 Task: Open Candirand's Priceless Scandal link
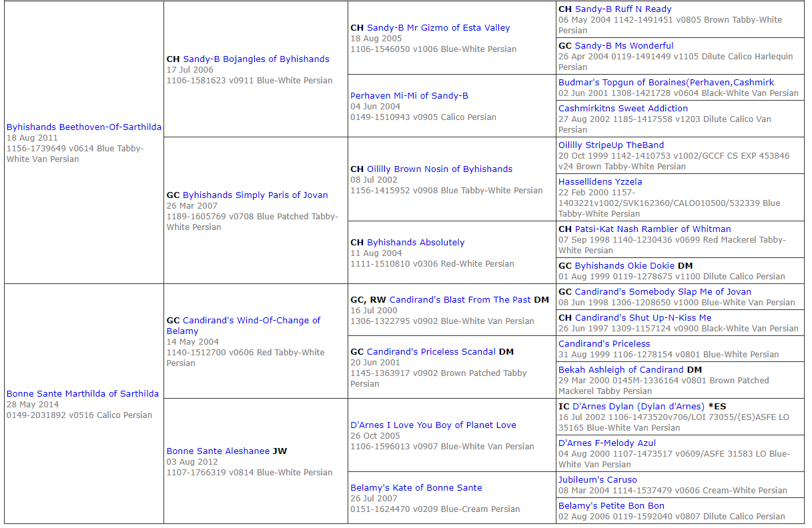[x=431, y=352]
